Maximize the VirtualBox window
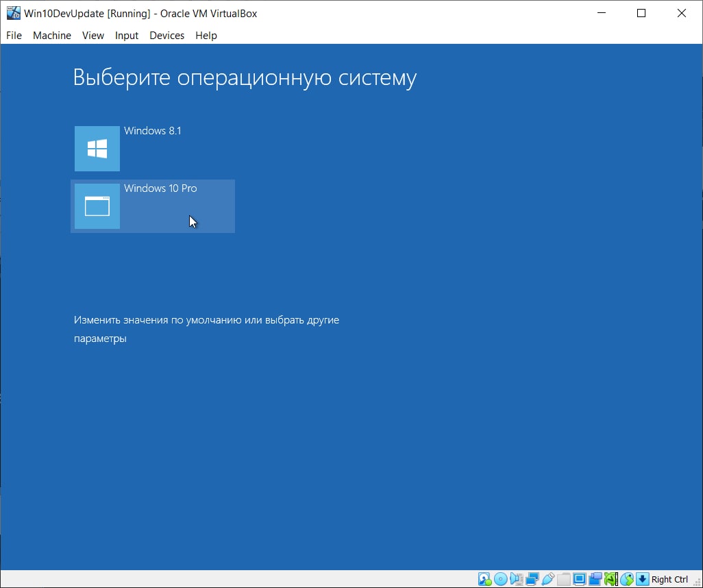 (641, 13)
